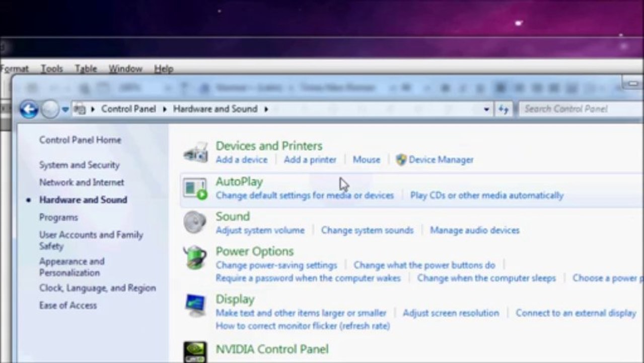Open Device Manager link
The image size is (644, 363).
coord(441,160)
